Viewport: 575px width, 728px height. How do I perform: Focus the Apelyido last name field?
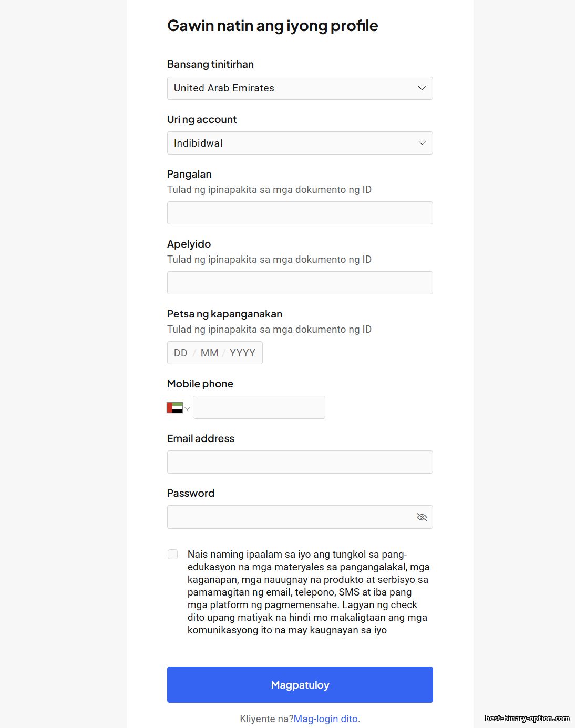coord(300,283)
